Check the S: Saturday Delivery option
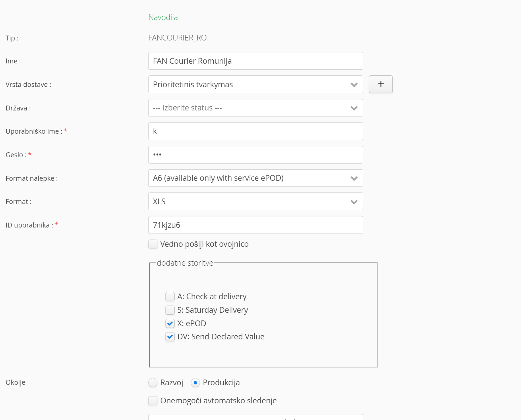Screen dimensions: 521x420 tap(170, 310)
